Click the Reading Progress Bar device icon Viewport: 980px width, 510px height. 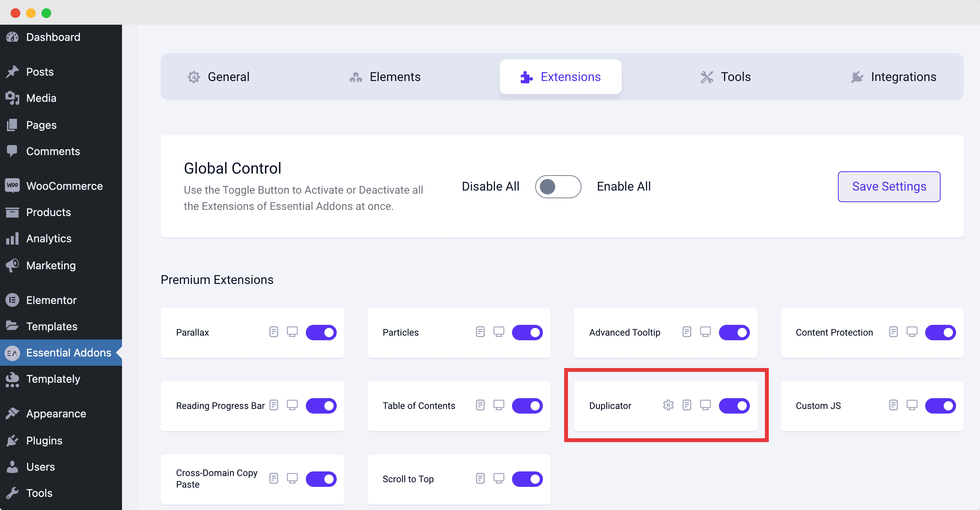[292, 405]
